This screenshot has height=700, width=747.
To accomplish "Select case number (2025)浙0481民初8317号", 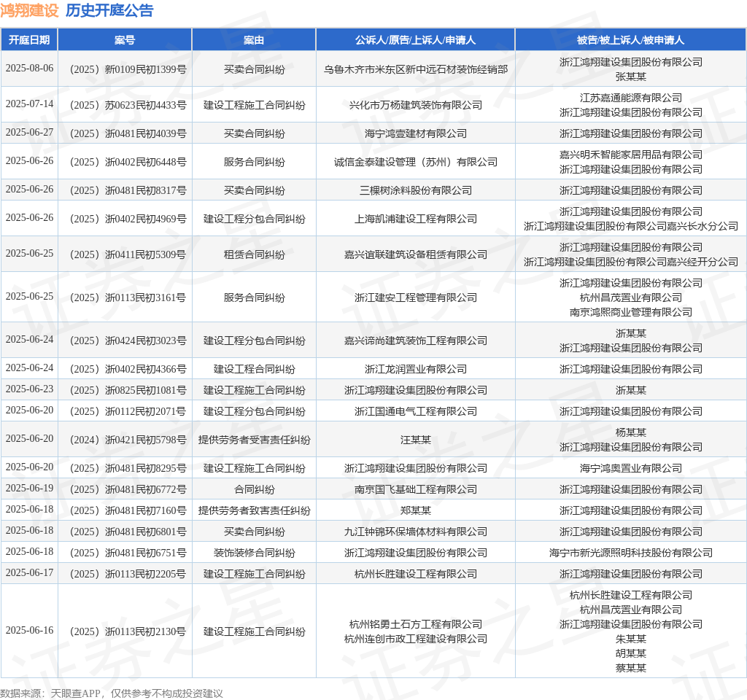I will [x=128, y=190].
